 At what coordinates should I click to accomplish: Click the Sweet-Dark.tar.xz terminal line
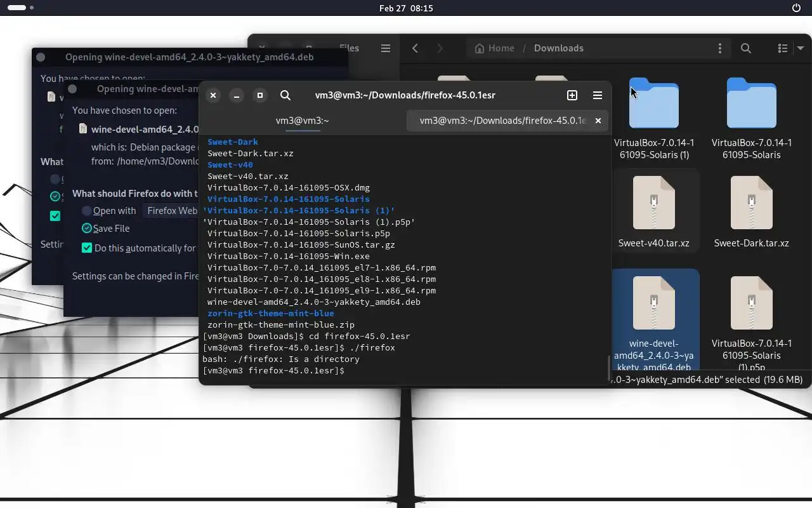tap(250, 154)
